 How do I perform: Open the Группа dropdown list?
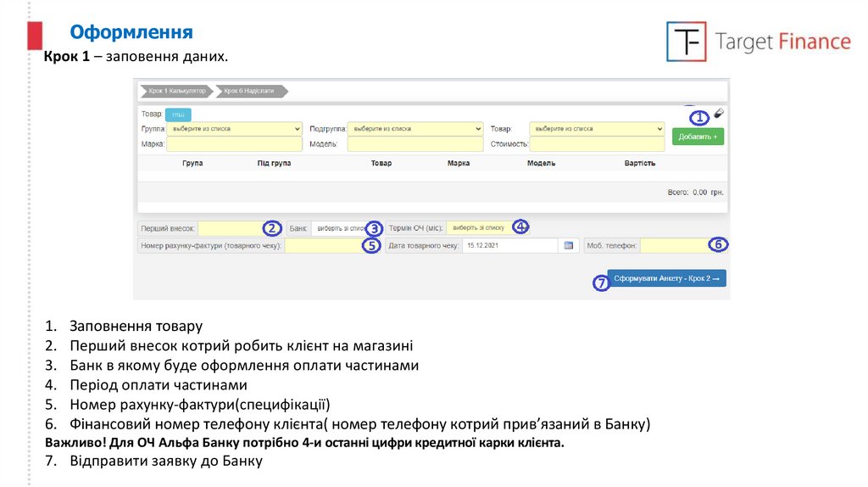click(235, 128)
